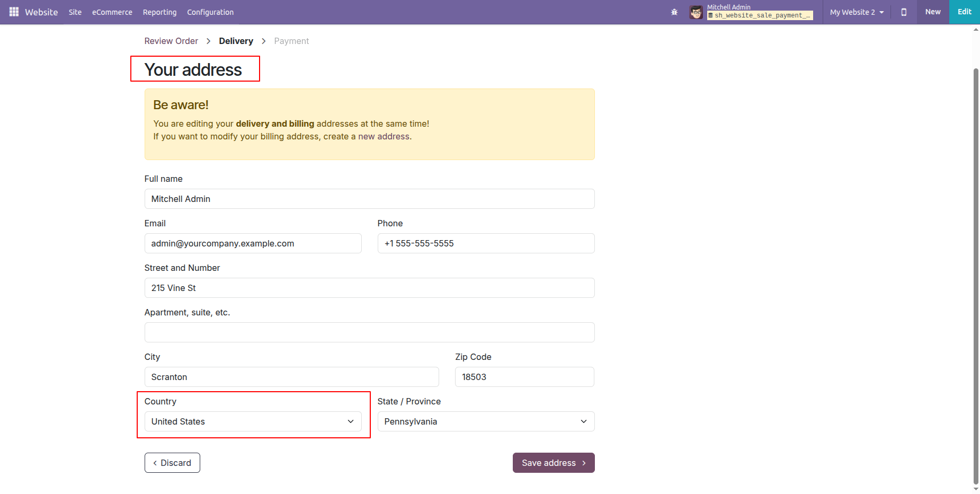Click the debug bug icon
The height and width of the screenshot is (494, 980).
[674, 12]
